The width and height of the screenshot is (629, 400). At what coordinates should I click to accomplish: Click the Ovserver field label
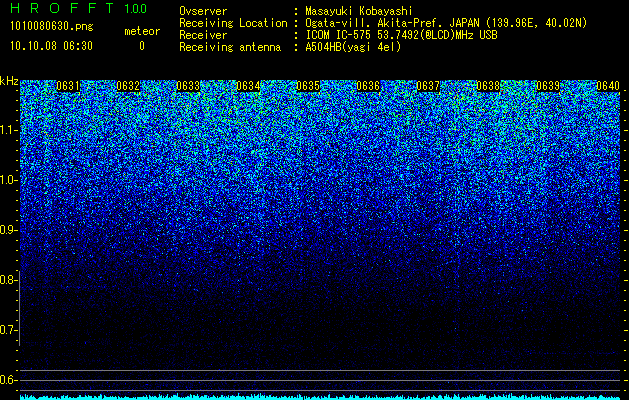click(x=203, y=11)
